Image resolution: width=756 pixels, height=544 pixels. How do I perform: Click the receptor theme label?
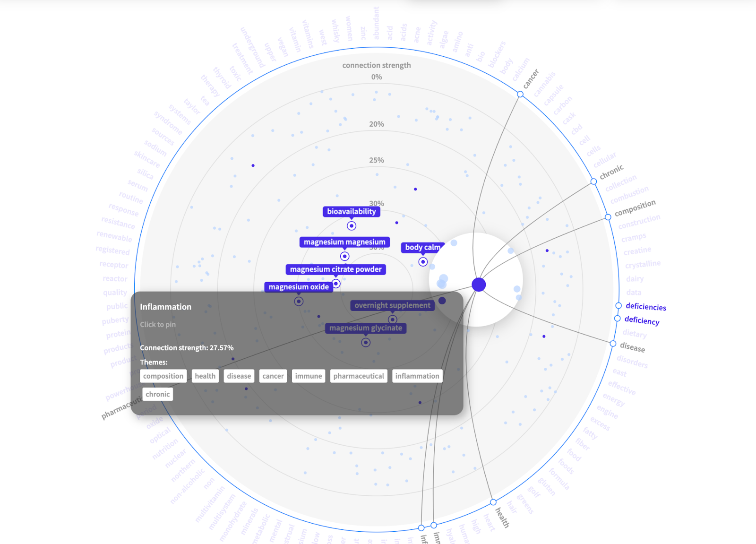pyautogui.click(x=114, y=265)
